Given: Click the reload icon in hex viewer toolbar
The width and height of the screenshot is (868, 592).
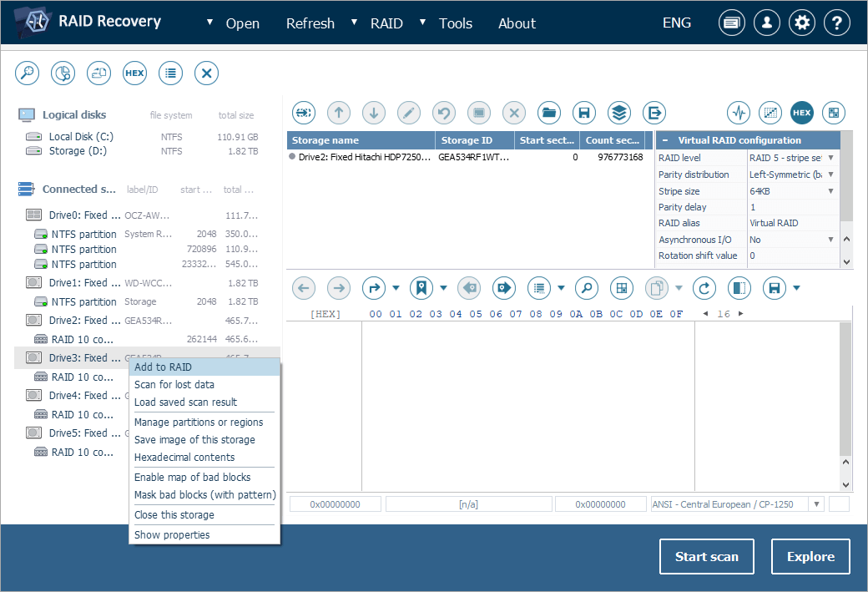Looking at the screenshot, I should pos(705,288).
